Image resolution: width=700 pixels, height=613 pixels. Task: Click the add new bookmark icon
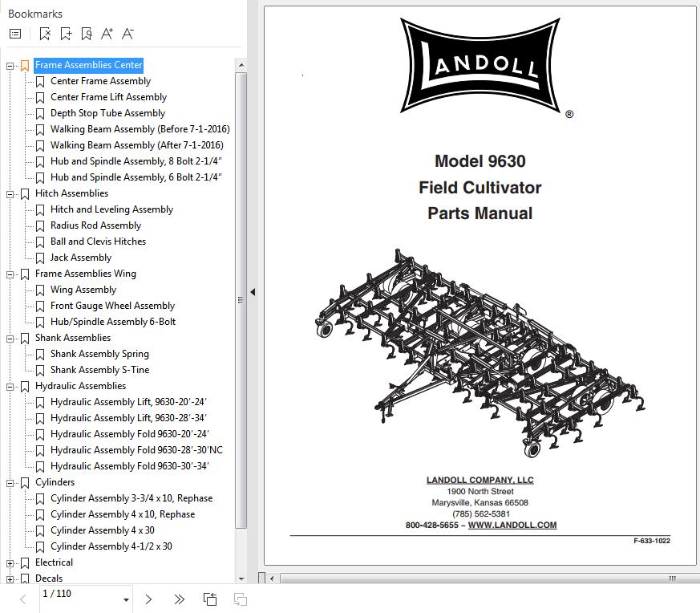point(66,34)
